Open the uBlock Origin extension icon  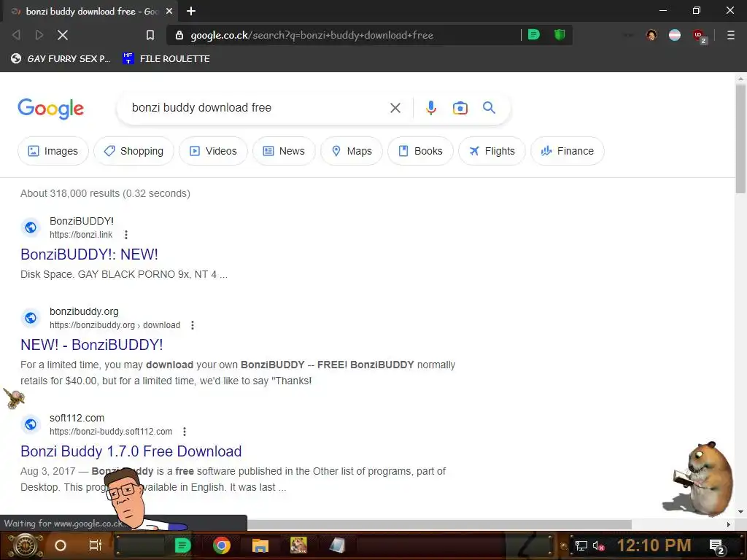click(x=699, y=36)
